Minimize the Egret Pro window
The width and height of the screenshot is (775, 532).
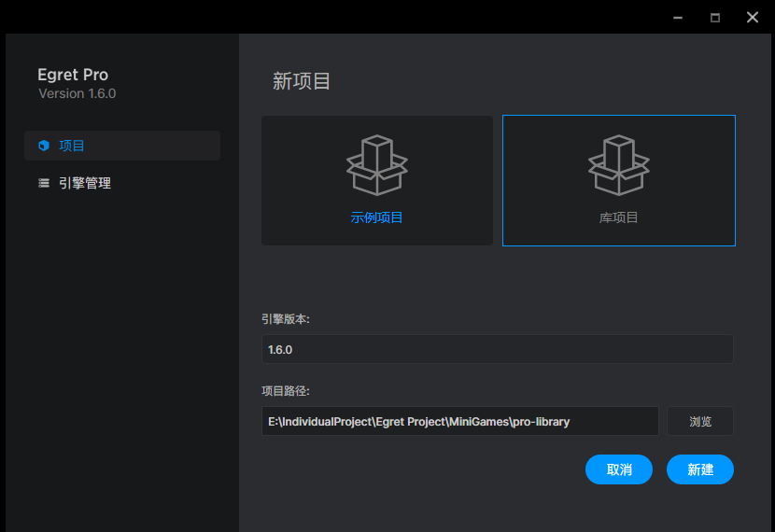(x=678, y=18)
